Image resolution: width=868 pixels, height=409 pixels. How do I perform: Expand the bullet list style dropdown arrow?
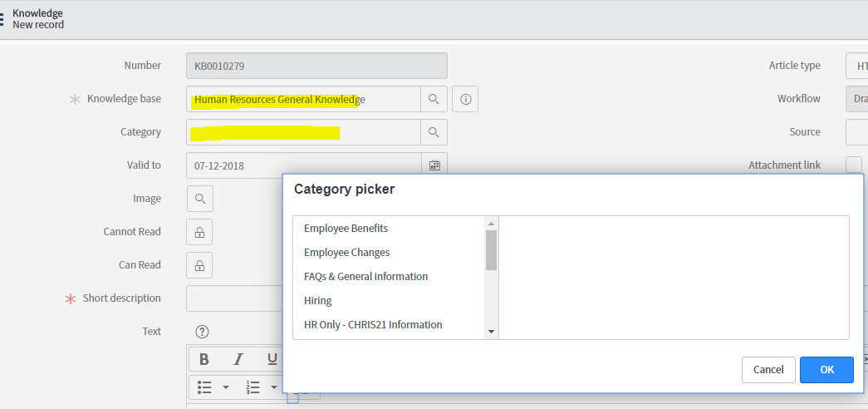click(225, 387)
